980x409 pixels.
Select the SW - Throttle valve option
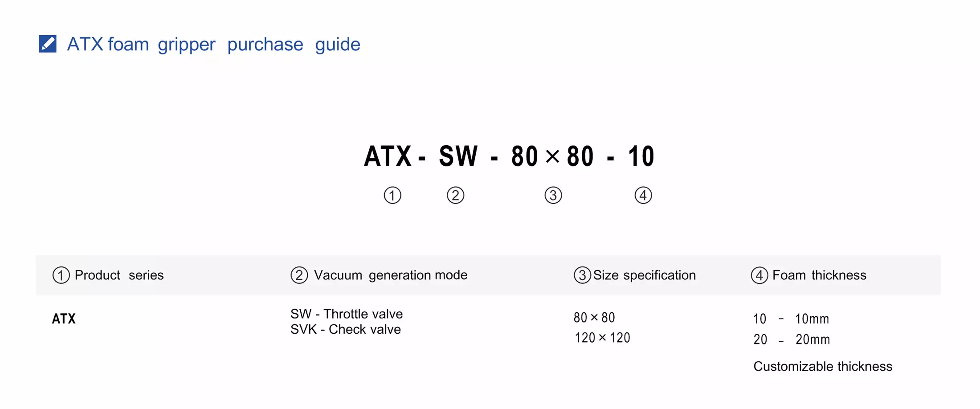[x=347, y=314]
